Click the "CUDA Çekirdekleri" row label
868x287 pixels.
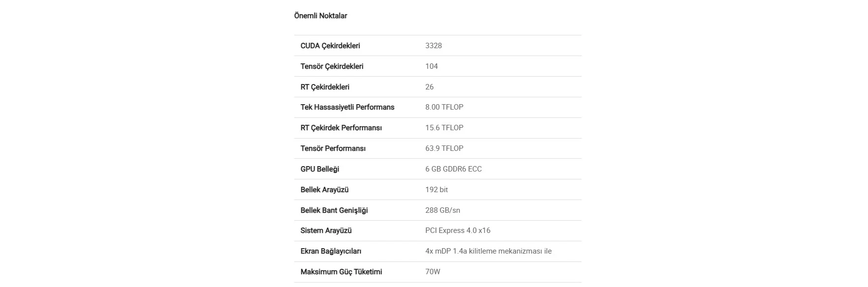(x=330, y=46)
